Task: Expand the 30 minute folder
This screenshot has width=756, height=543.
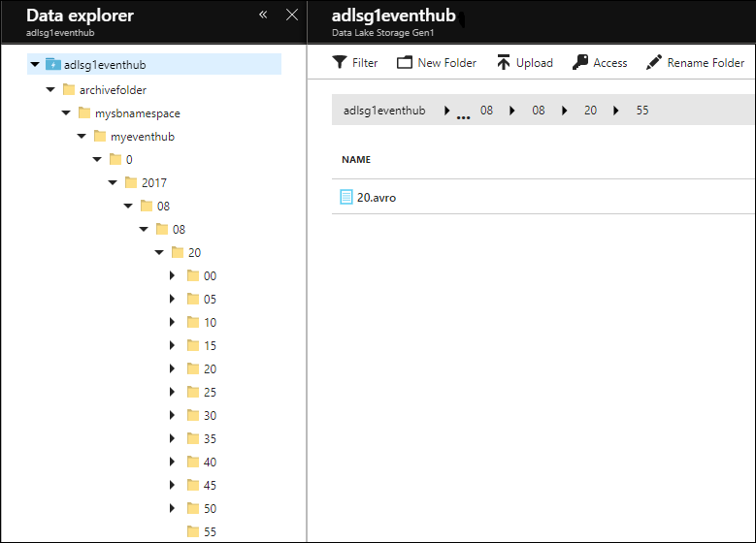Action: [x=172, y=415]
